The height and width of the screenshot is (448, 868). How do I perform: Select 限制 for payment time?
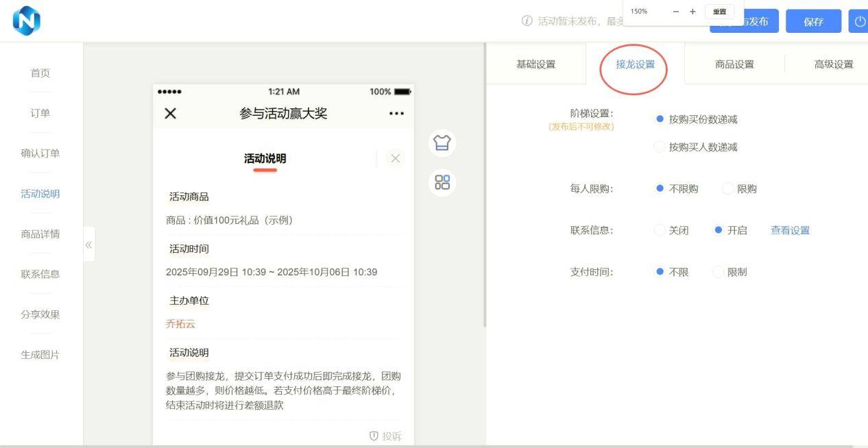click(x=718, y=272)
